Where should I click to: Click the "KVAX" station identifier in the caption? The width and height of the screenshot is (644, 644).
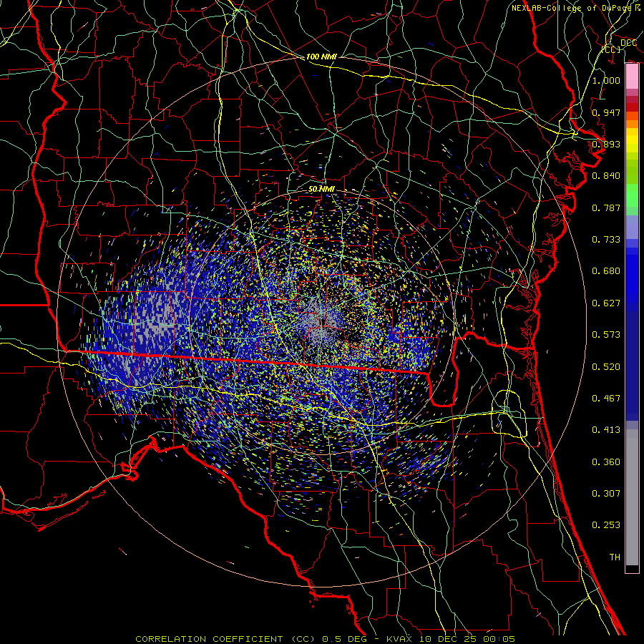click(x=401, y=639)
